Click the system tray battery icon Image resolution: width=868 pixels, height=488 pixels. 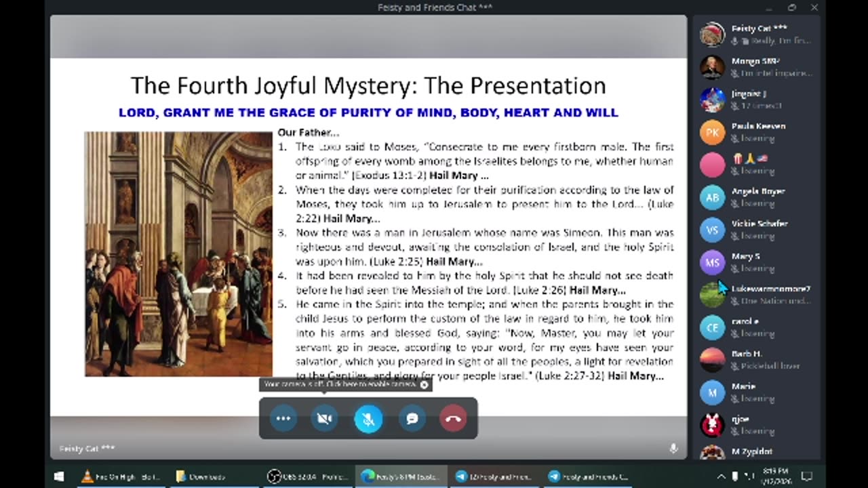point(736,476)
